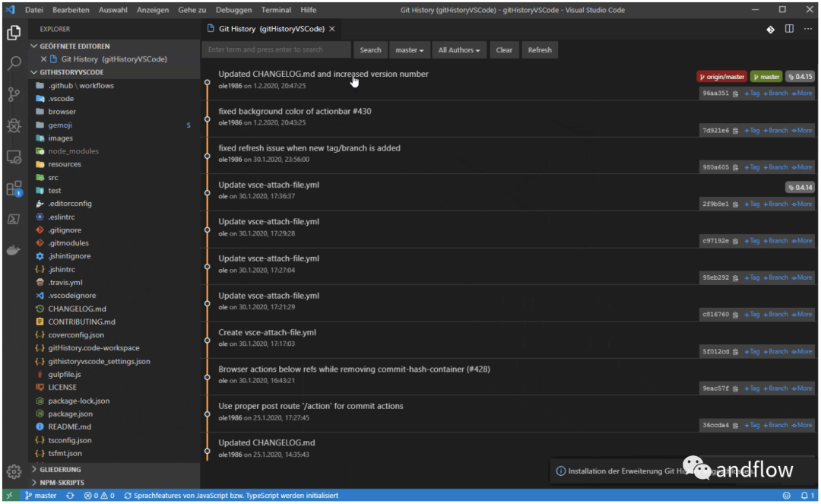Add a tag to commit c816760

752,314
